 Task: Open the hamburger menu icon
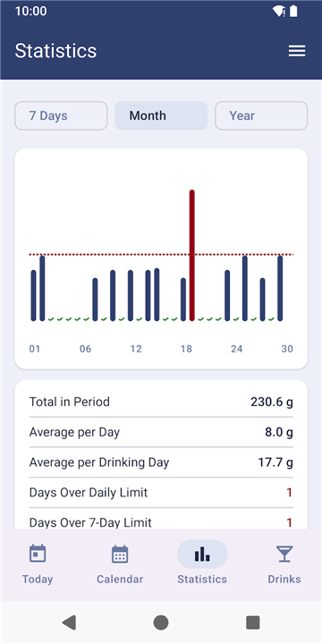click(297, 51)
